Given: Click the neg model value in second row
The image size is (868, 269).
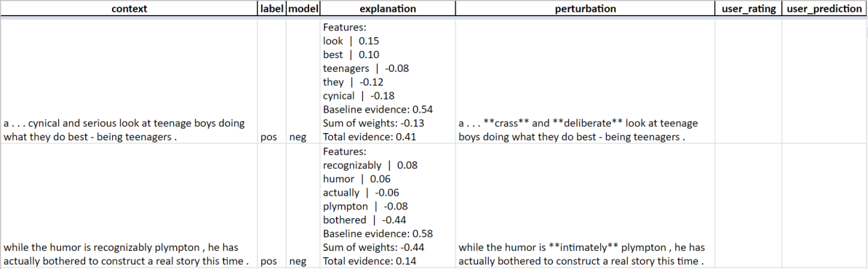Looking at the screenshot, I should (x=298, y=261).
